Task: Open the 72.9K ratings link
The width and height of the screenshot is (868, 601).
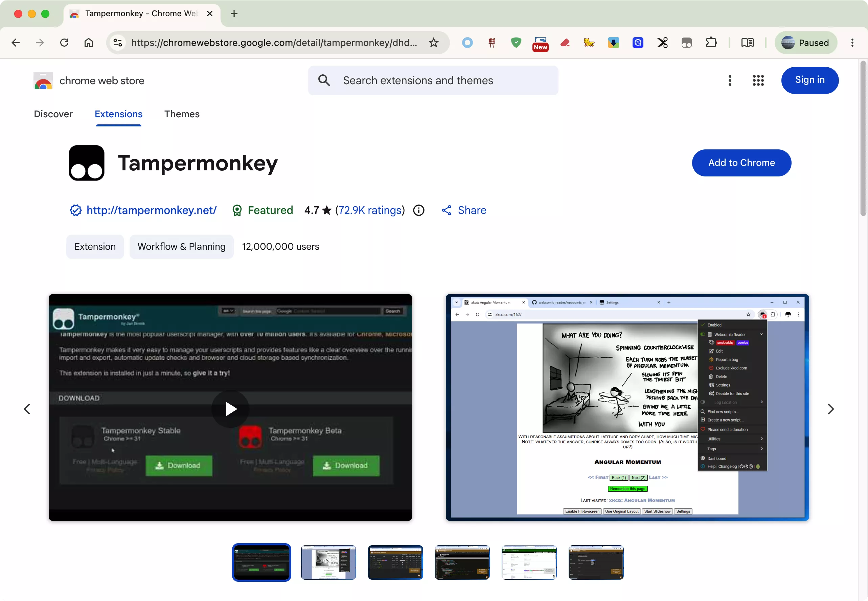Action: coord(370,210)
